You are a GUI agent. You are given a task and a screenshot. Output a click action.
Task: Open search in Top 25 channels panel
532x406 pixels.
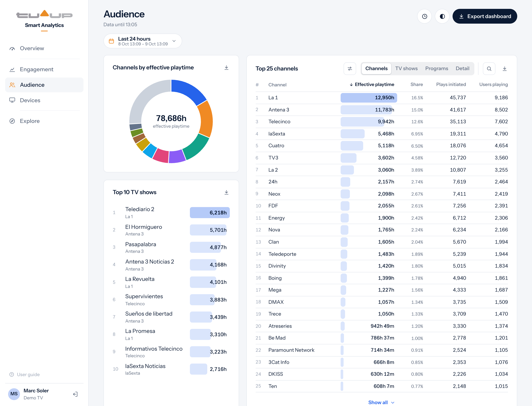(x=489, y=69)
